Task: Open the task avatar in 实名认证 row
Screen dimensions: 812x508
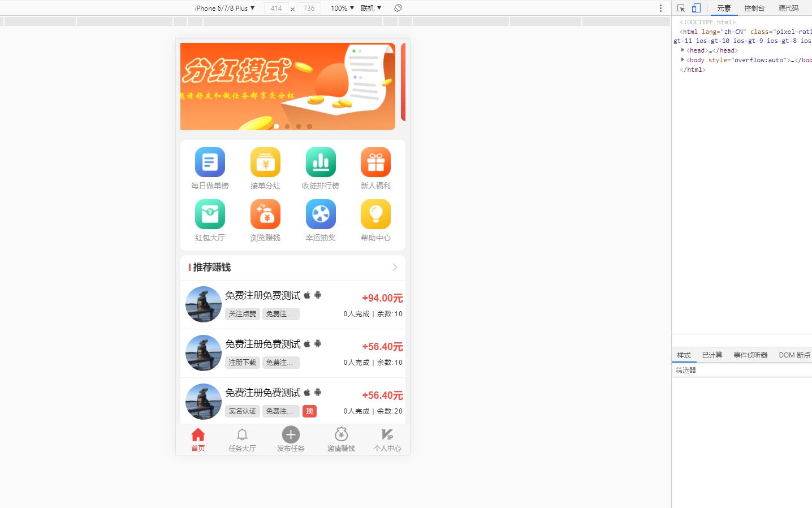Action: click(x=204, y=402)
